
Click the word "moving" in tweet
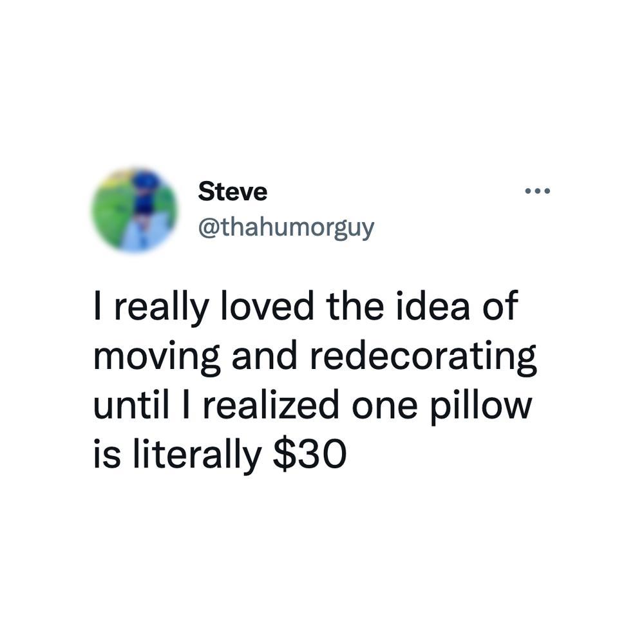coord(157,358)
